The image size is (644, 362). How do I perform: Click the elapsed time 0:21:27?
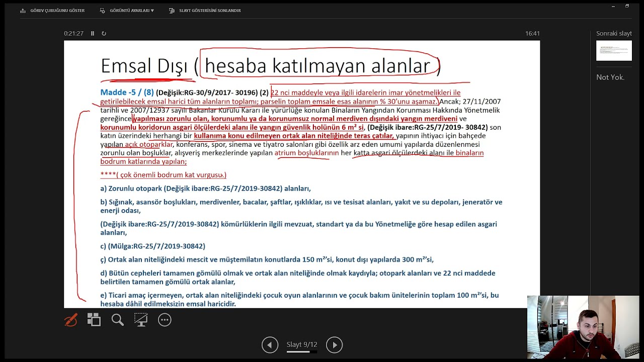tap(73, 34)
